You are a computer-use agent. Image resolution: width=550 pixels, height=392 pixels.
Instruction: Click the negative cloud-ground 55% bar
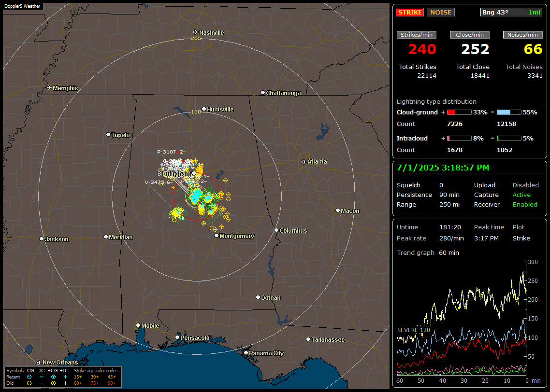tap(509, 112)
